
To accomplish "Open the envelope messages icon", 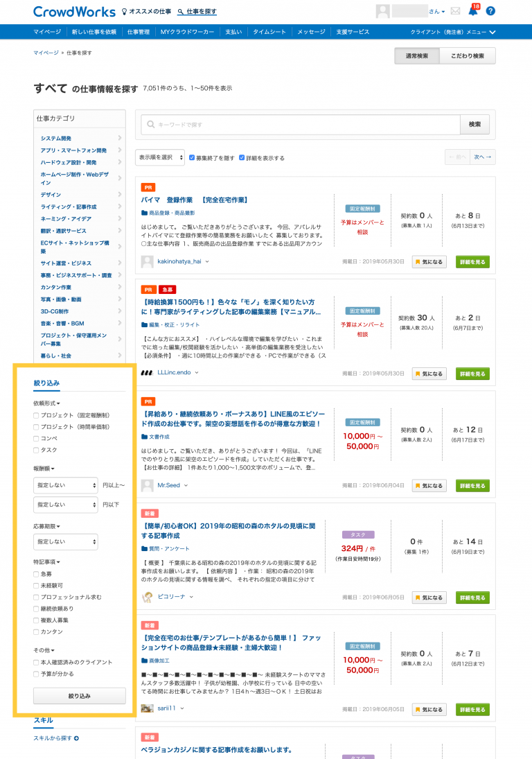I will (455, 11).
